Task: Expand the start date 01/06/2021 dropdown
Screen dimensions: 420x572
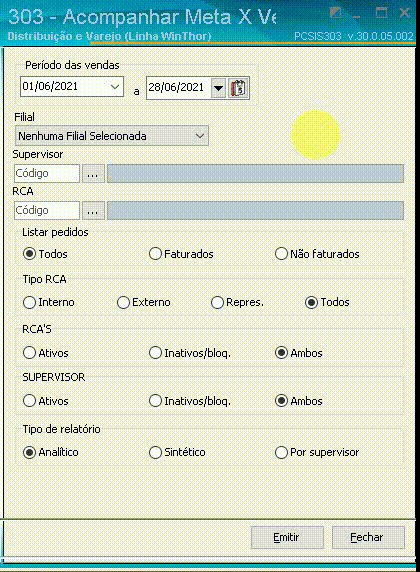Action: [115, 87]
